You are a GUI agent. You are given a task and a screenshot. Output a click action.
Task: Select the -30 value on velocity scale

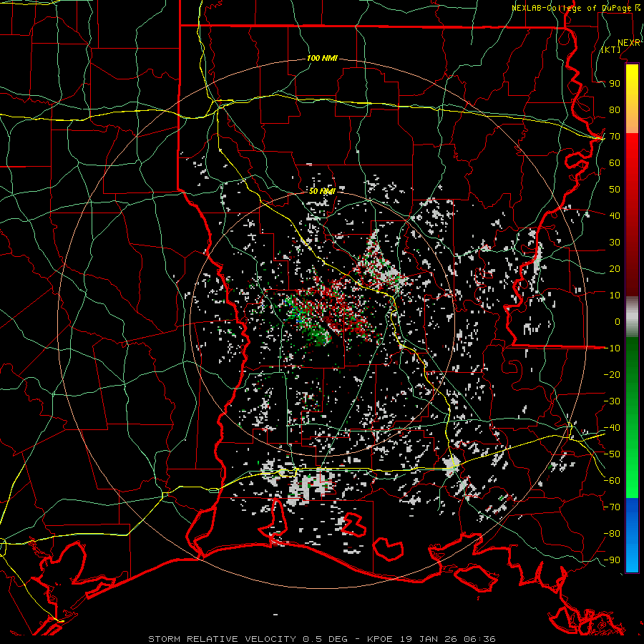coord(612,401)
